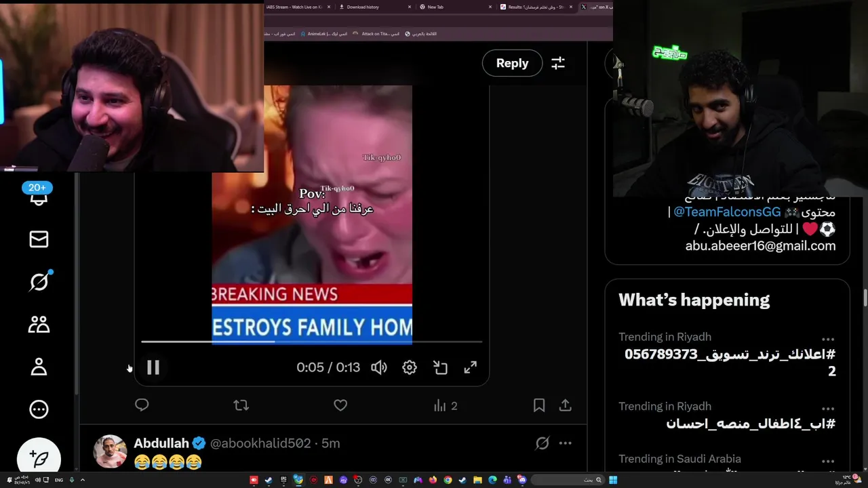868x488 pixels.
Task: Reply to the post via comment icon
Action: coord(142,405)
